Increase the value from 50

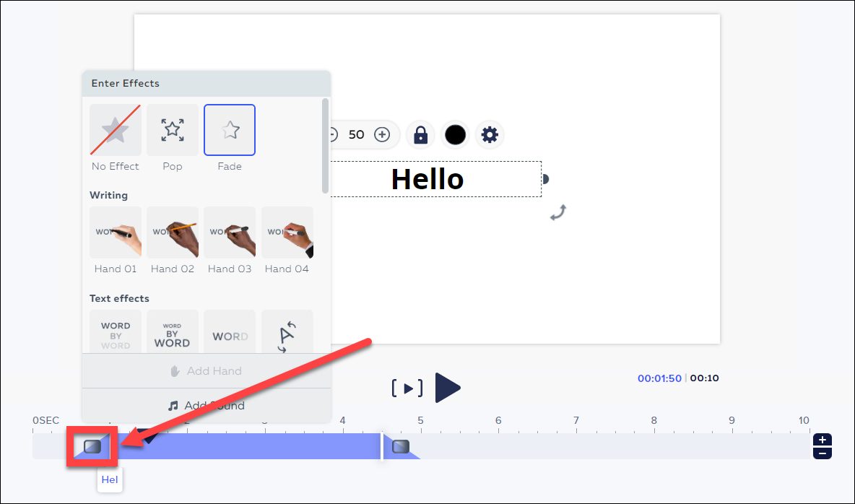point(382,134)
